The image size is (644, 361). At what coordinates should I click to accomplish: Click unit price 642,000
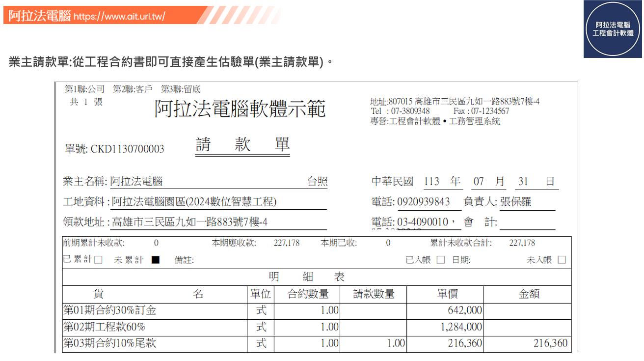(465, 310)
